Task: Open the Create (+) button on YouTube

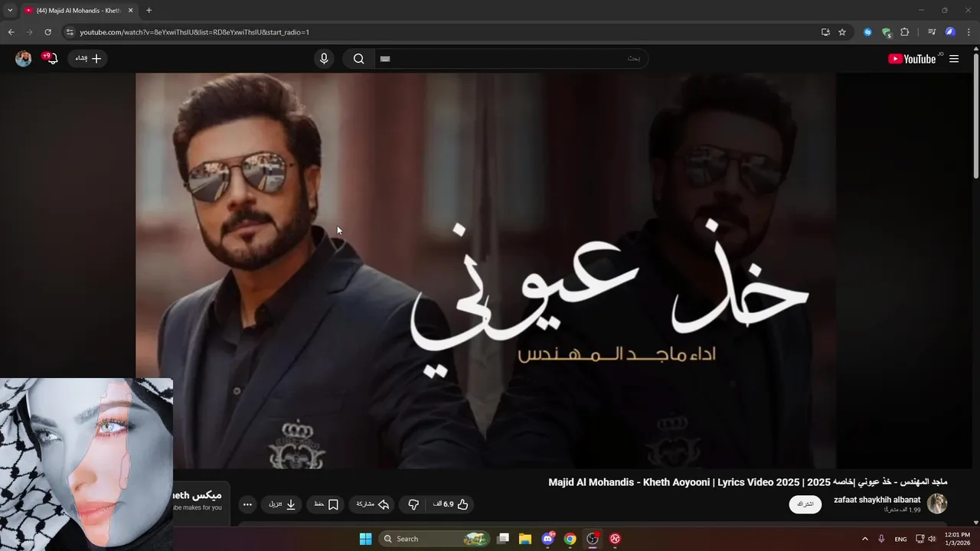Action: 88,59
